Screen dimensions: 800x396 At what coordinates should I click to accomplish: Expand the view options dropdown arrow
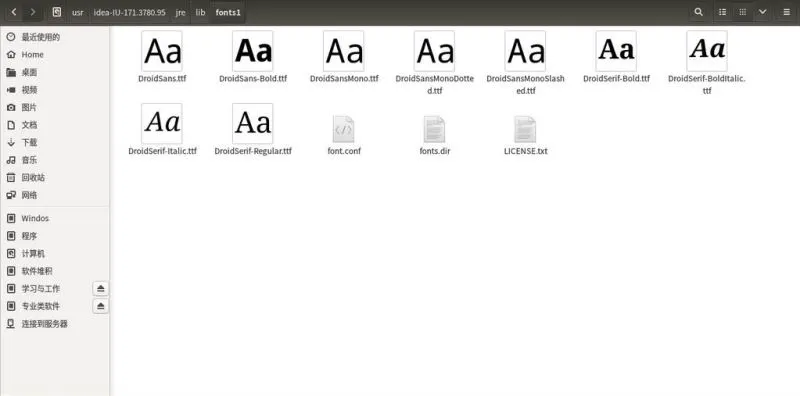[x=763, y=12]
